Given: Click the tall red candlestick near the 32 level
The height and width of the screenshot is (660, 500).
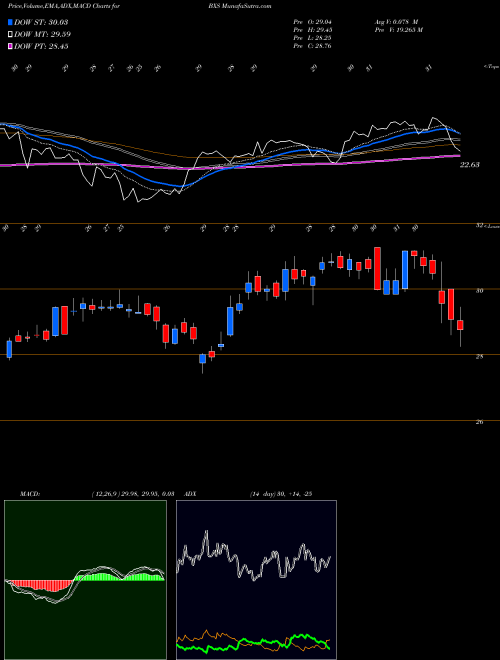Looking at the screenshot, I should coord(378,268).
